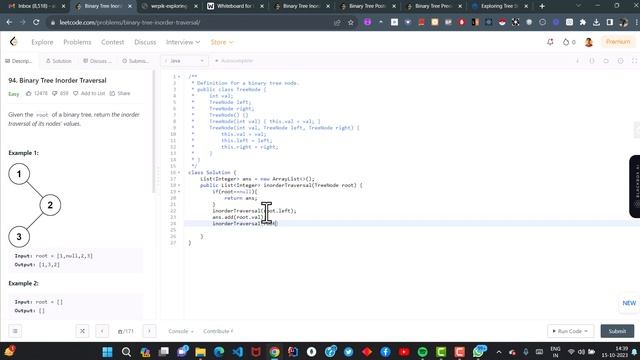Click the dislike thumbs-down icon

(55, 93)
